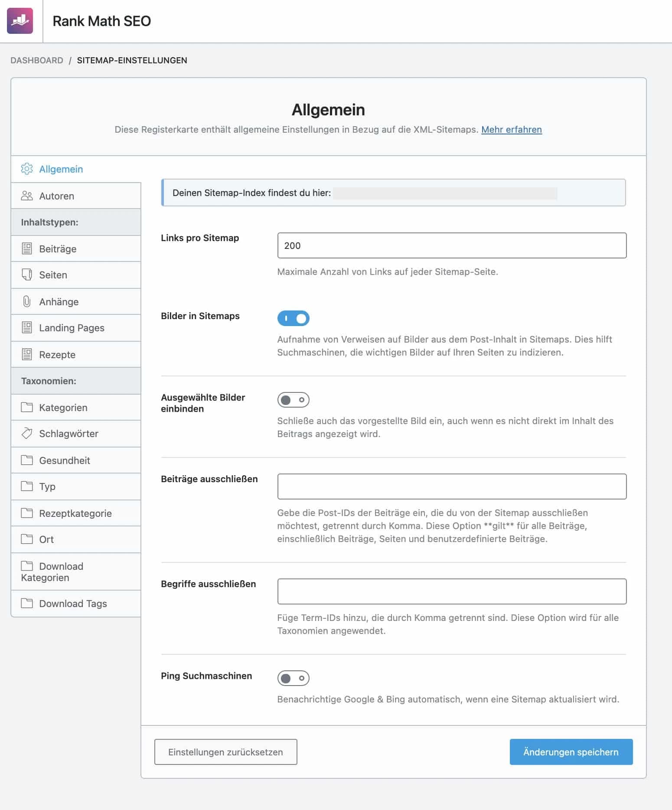672x810 pixels.
Task: Select the Download Tags folder icon
Action: coord(27,603)
